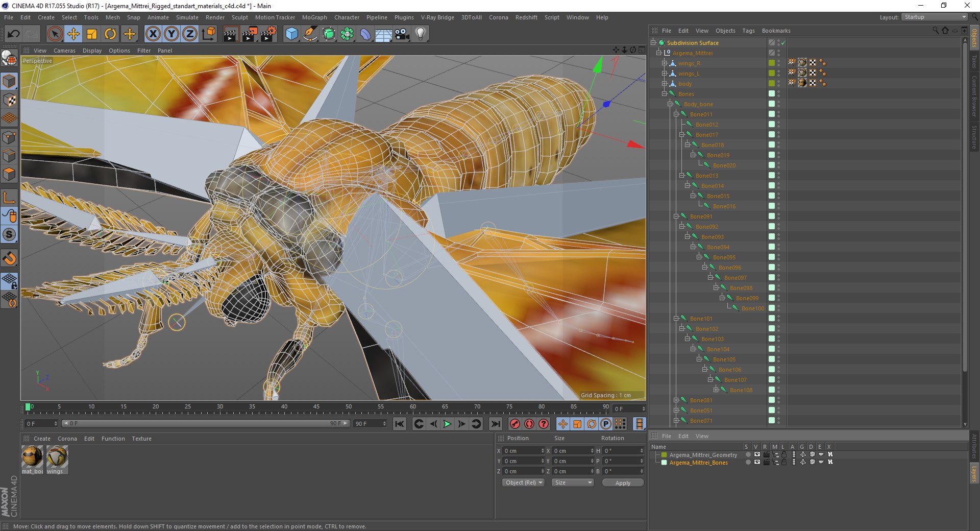Viewport: 980px width, 531px height.
Task: Open the Object (Rel) dropdown
Action: (x=523, y=482)
